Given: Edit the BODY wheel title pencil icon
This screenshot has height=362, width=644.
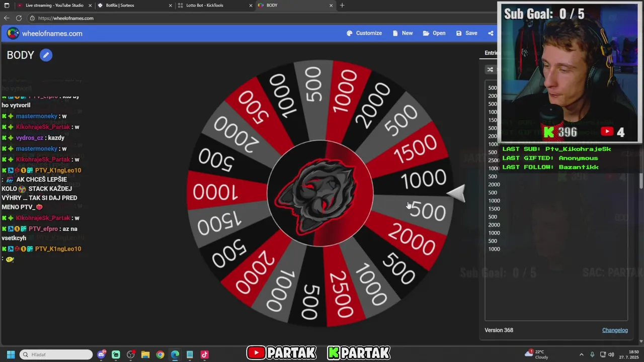Looking at the screenshot, I should click(x=46, y=55).
